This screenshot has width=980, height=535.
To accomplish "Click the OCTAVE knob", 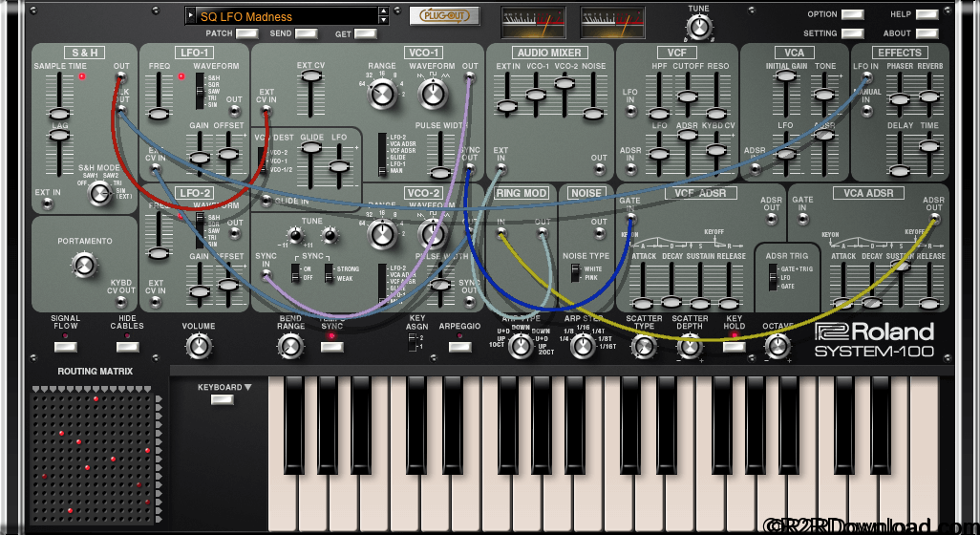I will coord(778,346).
